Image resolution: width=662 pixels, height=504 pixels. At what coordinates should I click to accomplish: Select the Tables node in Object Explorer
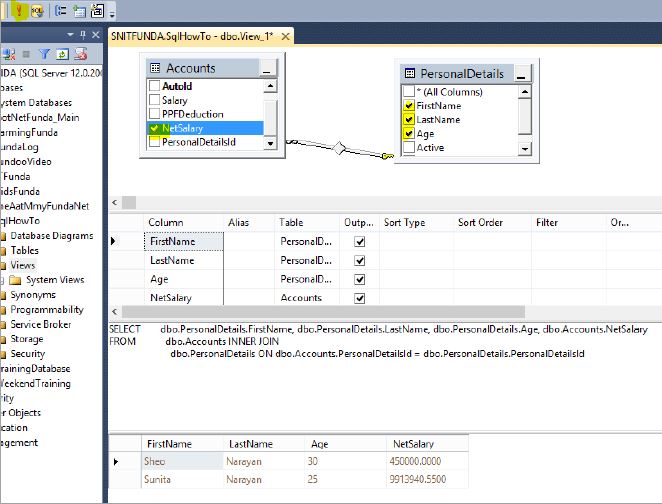(x=24, y=250)
